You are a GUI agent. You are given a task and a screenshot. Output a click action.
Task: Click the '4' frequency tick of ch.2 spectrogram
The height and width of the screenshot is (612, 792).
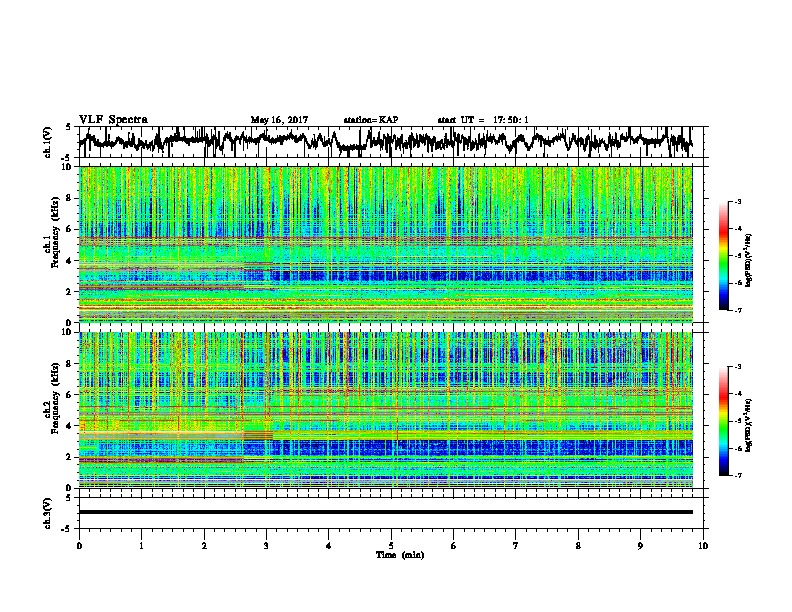pyautogui.click(x=70, y=426)
